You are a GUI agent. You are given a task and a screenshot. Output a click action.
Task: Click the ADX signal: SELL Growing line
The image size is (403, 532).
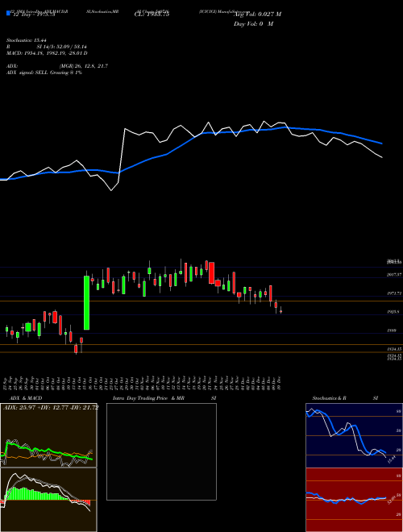click(x=44, y=73)
